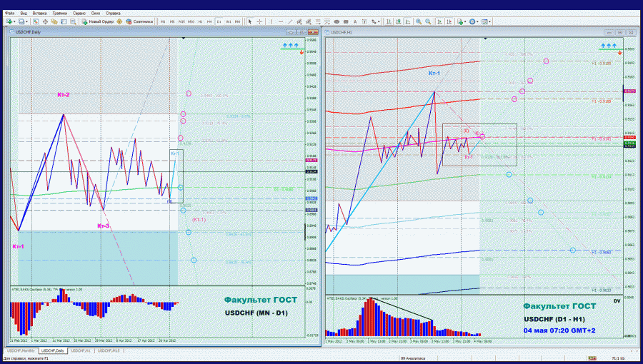The height and width of the screenshot is (364, 643).
Task: Select the trendline tool
Action: tap(290, 21)
